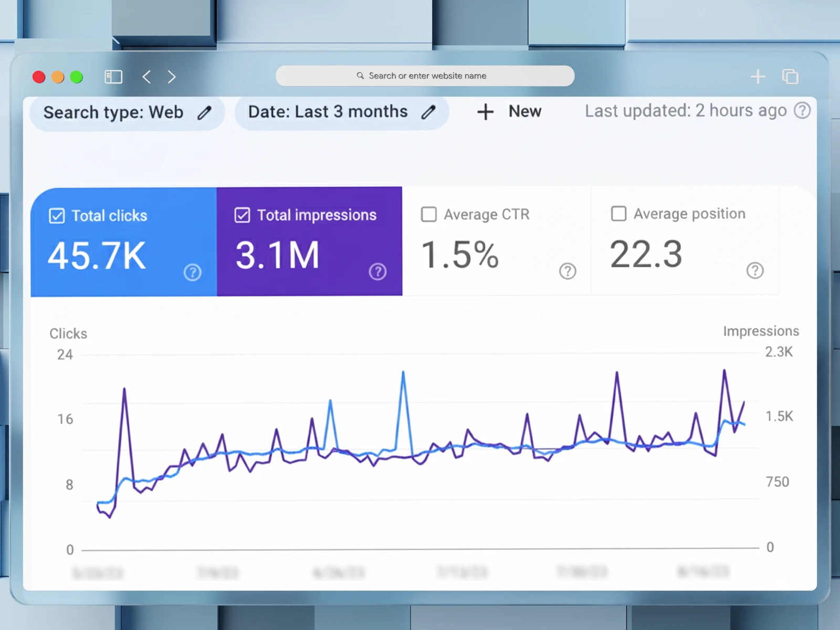
Task: Open help for Last updated info
Action: coord(802,111)
